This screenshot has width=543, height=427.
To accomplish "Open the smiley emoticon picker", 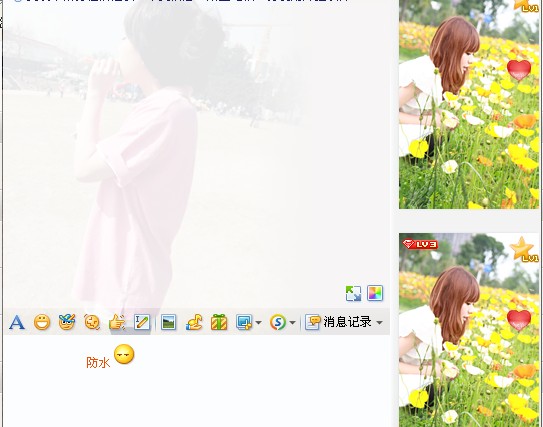I will [42, 322].
